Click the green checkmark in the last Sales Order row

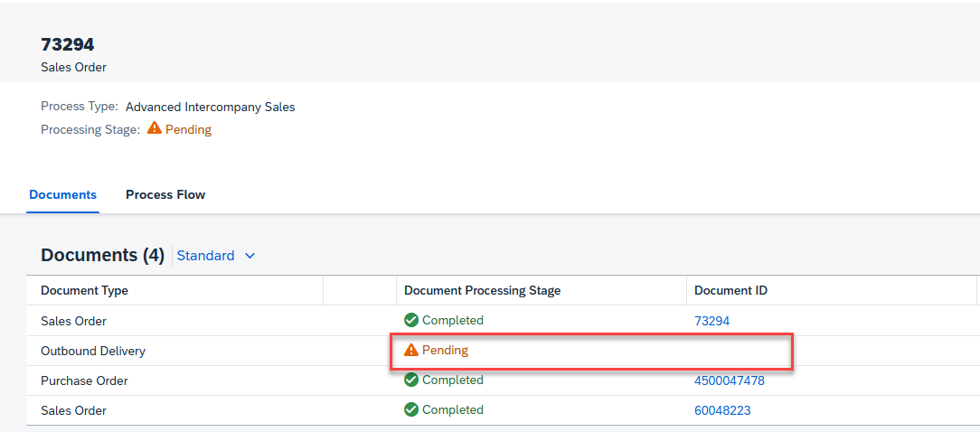click(x=411, y=410)
